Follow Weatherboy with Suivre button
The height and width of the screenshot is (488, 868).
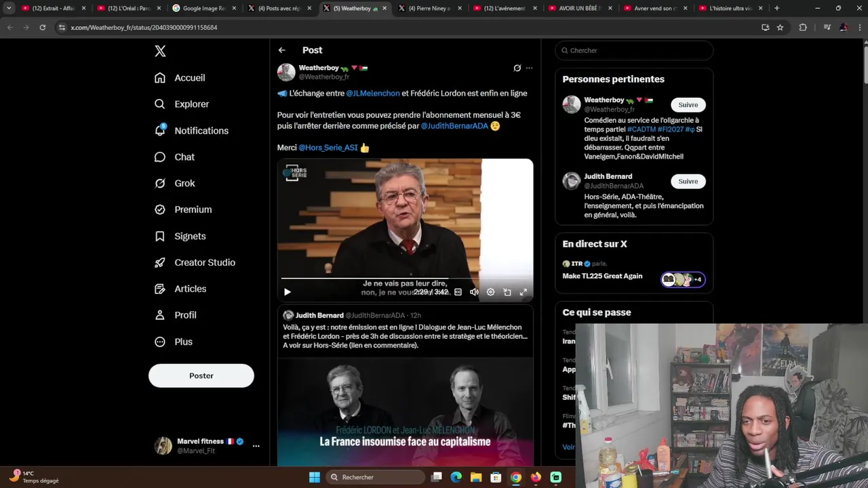[688, 105]
